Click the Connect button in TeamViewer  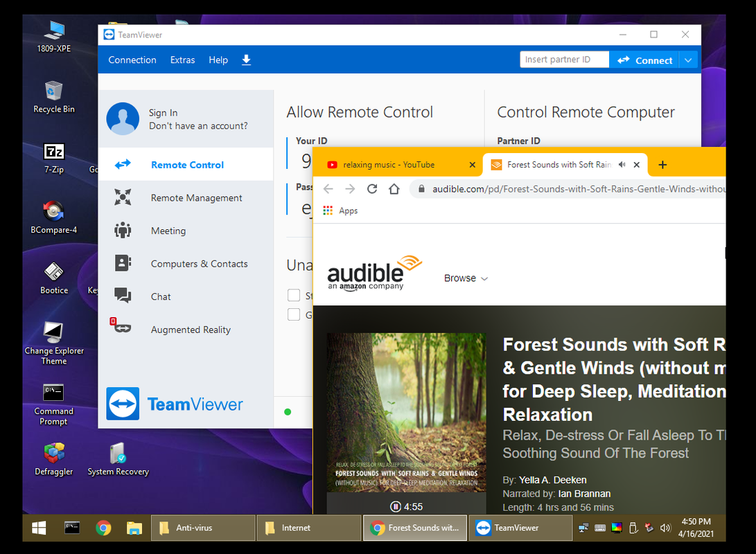click(x=644, y=60)
